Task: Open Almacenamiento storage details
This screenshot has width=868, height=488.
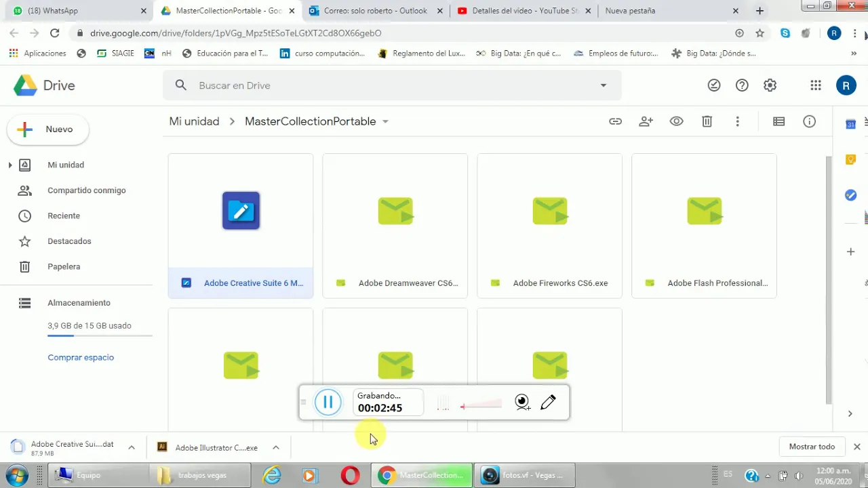Action: pyautogui.click(x=78, y=303)
